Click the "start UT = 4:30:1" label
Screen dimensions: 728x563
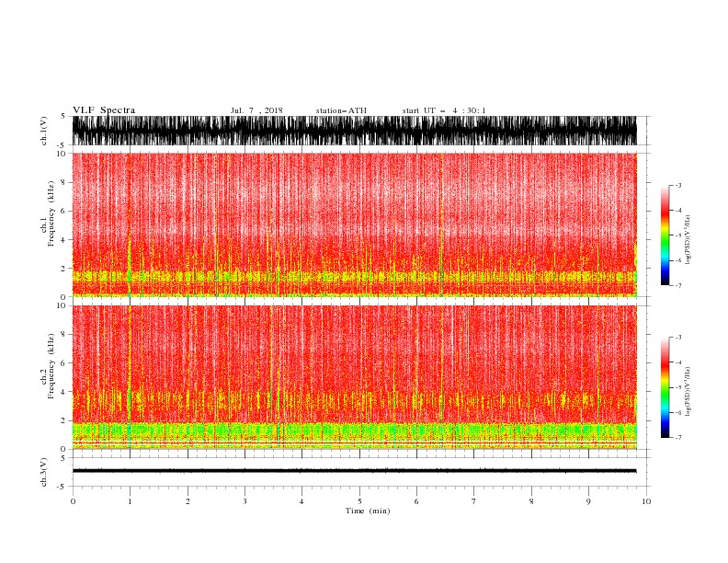444,110
